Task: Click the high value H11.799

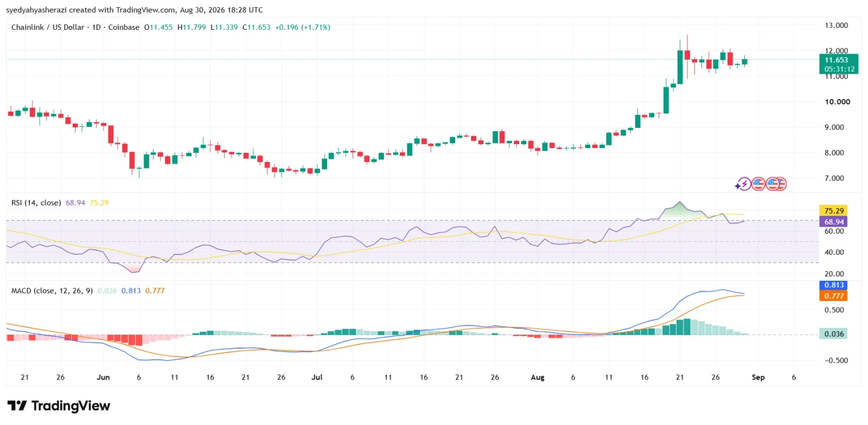Action: [x=192, y=27]
